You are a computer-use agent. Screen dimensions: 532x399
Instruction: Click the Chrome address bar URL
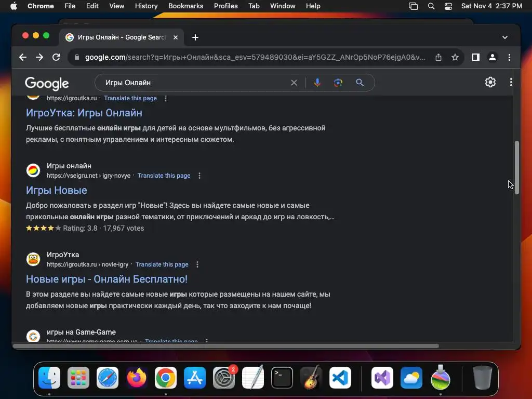(255, 57)
